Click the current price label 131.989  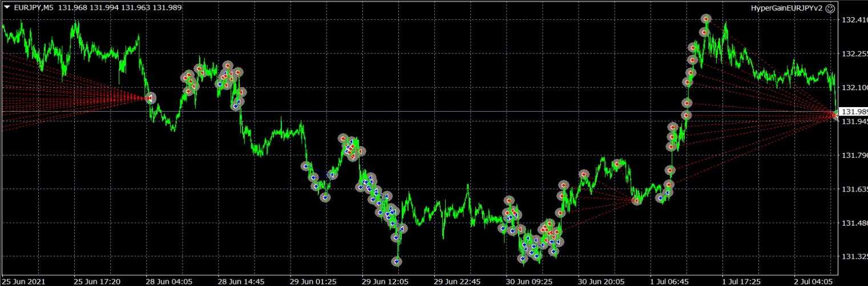854,112
